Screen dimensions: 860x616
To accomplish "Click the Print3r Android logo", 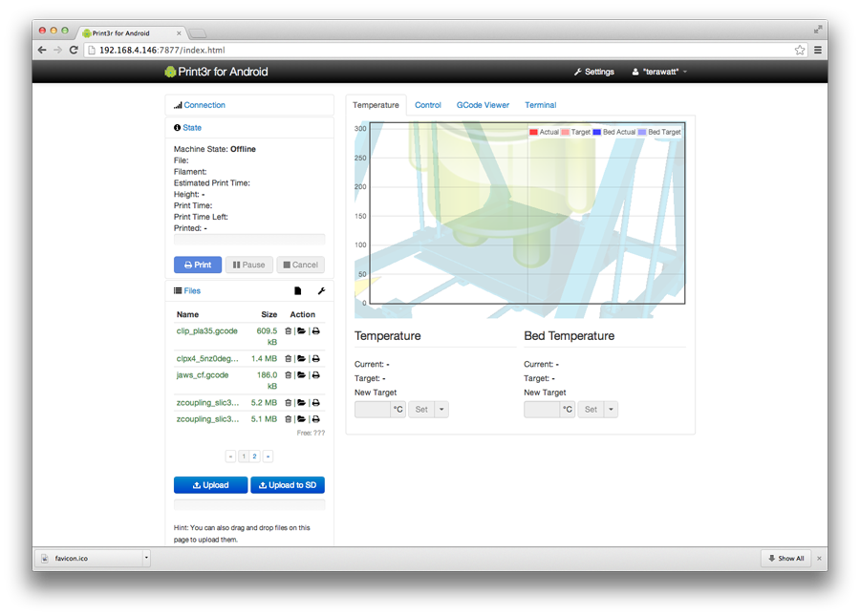I will click(170, 72).
